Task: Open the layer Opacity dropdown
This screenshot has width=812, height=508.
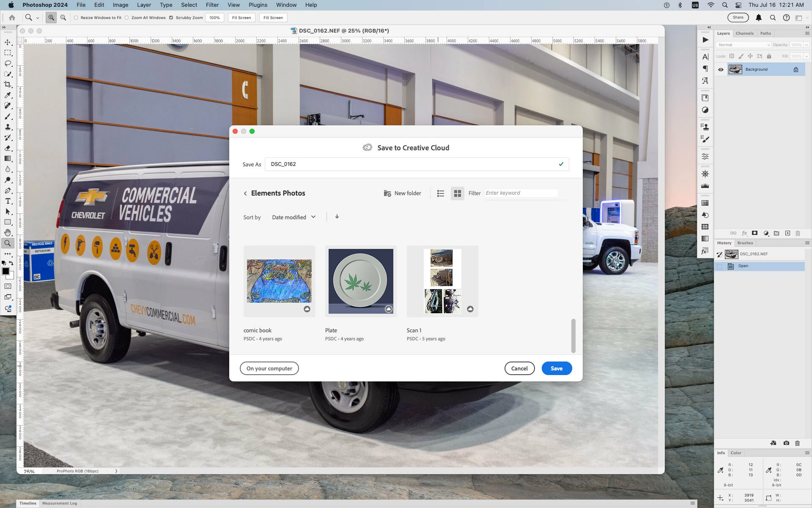Action: [807, 45]
